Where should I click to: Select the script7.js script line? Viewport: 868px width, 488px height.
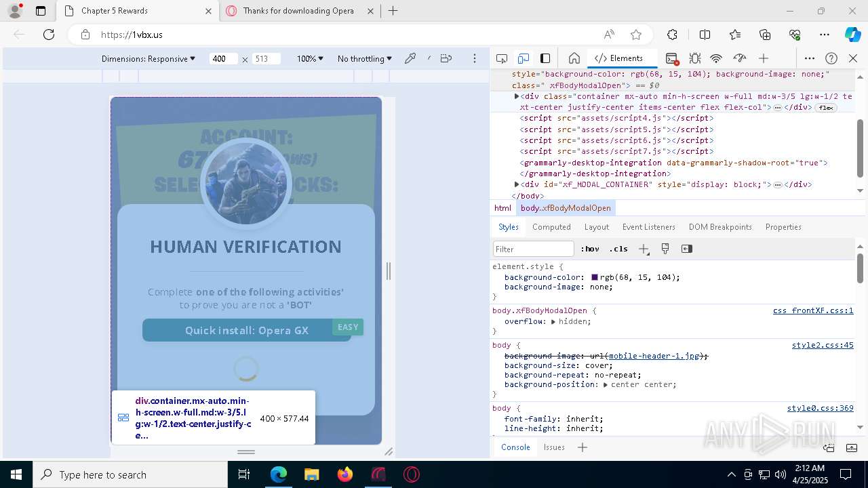(616, 151)
